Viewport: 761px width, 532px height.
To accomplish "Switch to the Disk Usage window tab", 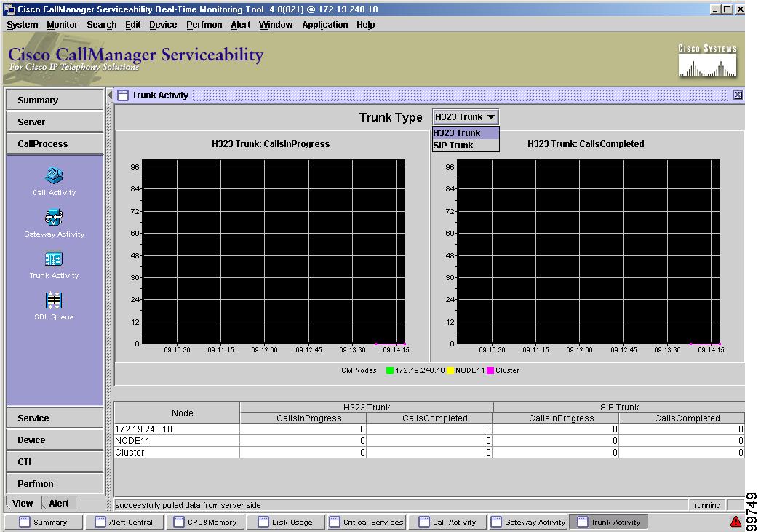I will click(287, 522).
